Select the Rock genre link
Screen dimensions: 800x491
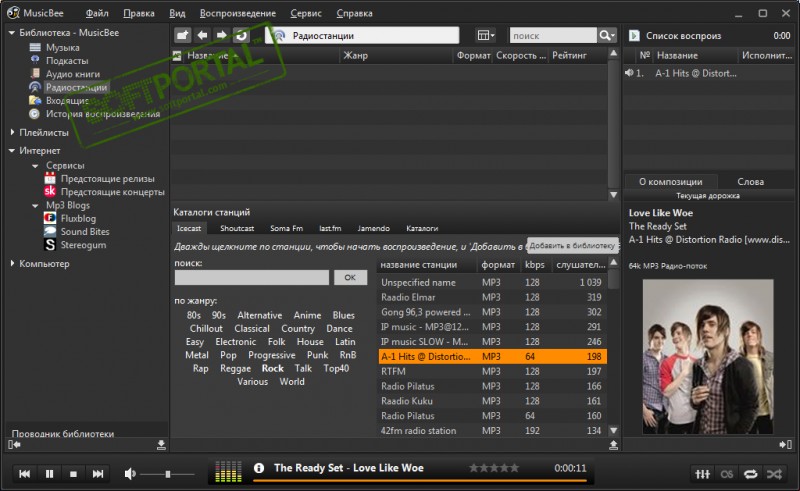coord(272,368)
